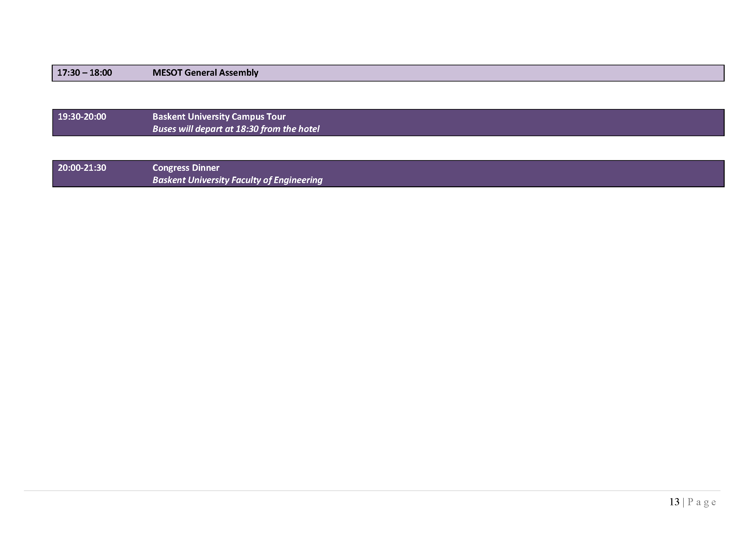
Task: Click the 20:00-21:30 time label
Action: (82, 168)
